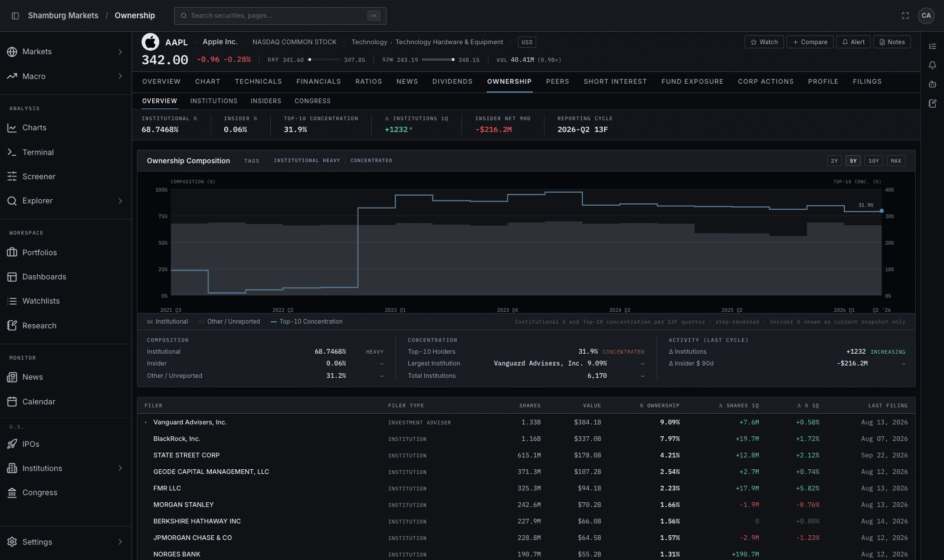
Task: Toggle Other / Unreported legend series
Action: [229, 322]
